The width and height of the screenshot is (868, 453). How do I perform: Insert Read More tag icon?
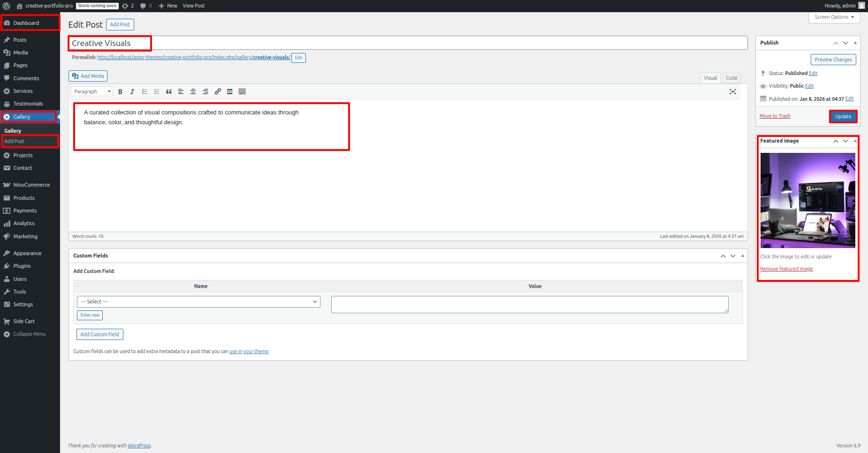point(230,92)
